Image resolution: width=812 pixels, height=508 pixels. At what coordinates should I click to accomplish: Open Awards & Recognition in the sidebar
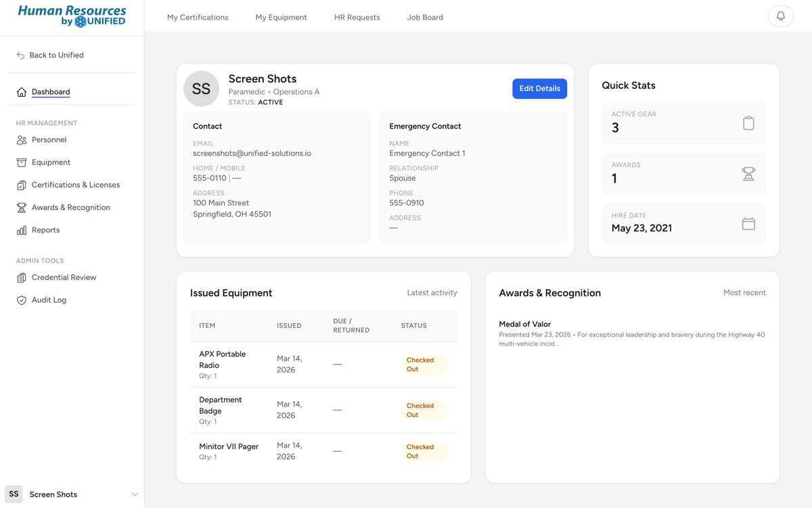tap(72, 208)
